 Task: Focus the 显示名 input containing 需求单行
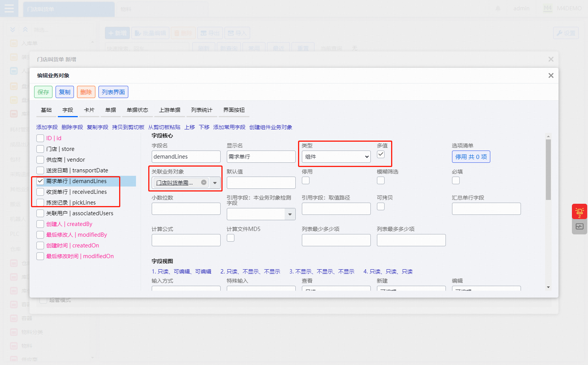point(261,157)
